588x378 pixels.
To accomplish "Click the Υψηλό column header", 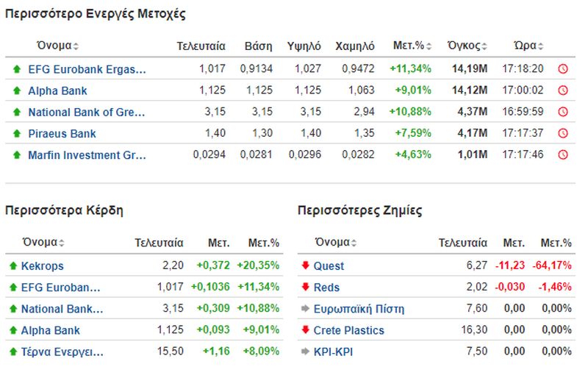I will [304, 46].
